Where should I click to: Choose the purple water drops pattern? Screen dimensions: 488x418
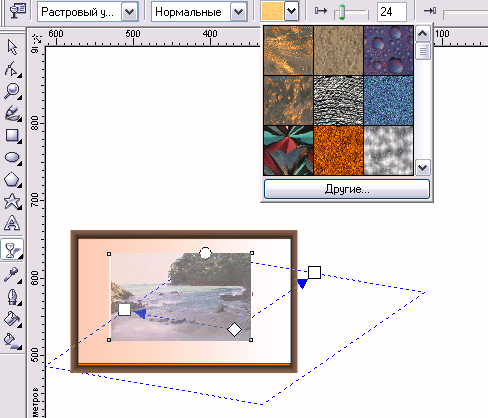(x=388, y=50)
